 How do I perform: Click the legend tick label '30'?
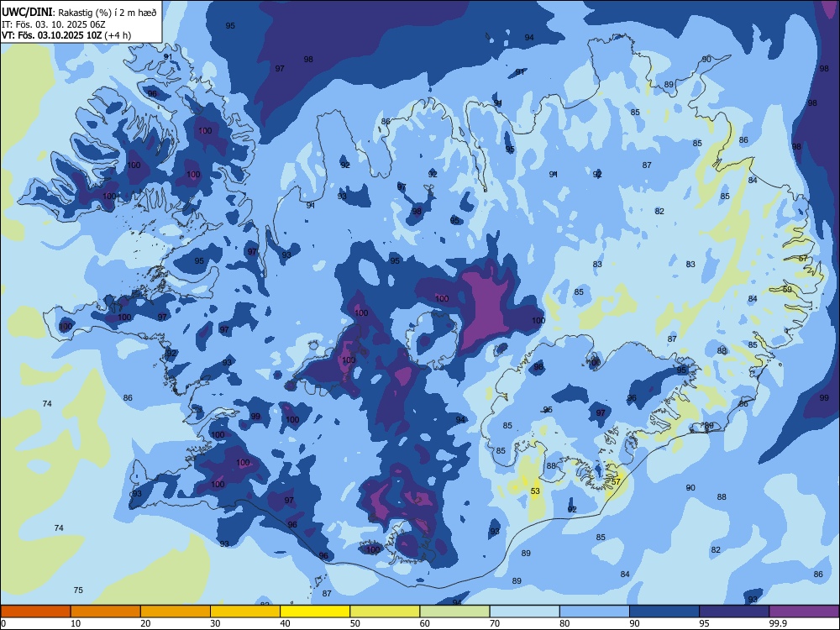point(215,623)
